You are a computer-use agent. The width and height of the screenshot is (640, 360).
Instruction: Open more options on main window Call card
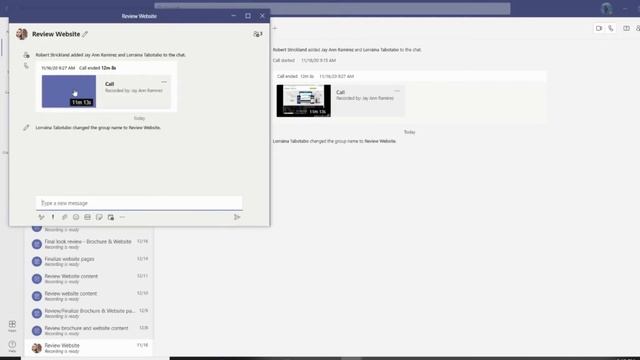click(397, 91)
